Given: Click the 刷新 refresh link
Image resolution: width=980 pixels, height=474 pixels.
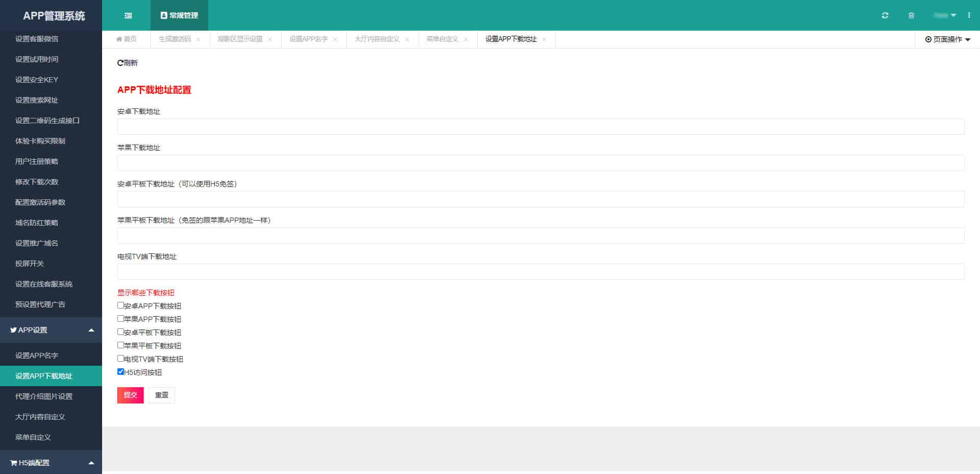Looking at the screenshot, I should click(x=128, y=63).
